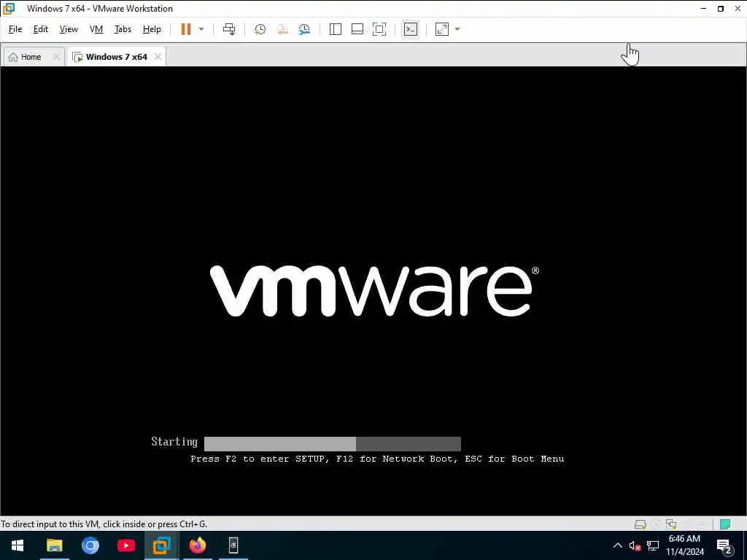The height and width of the screenshot is (560, 747).
Task: Open the VM menu
Action: point(96,29)
